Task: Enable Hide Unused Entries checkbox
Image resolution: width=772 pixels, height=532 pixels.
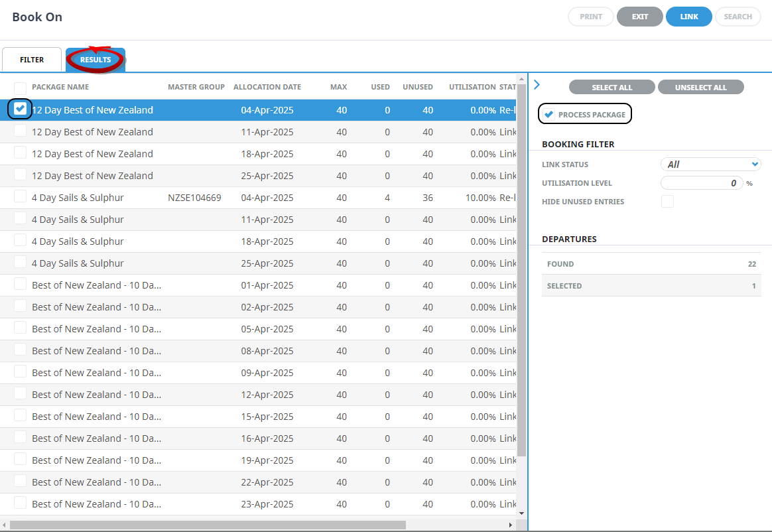Action: [667, 202]
